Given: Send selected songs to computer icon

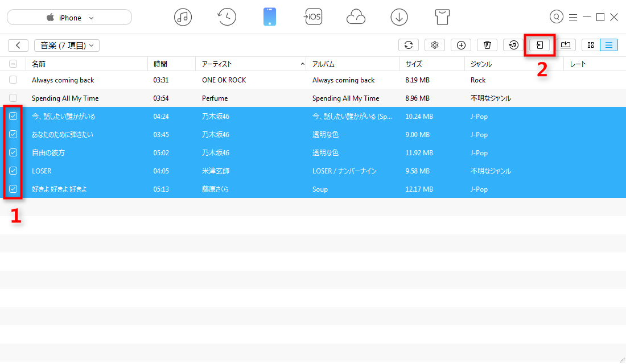Looking at the screenshot, I should point(566,45).
